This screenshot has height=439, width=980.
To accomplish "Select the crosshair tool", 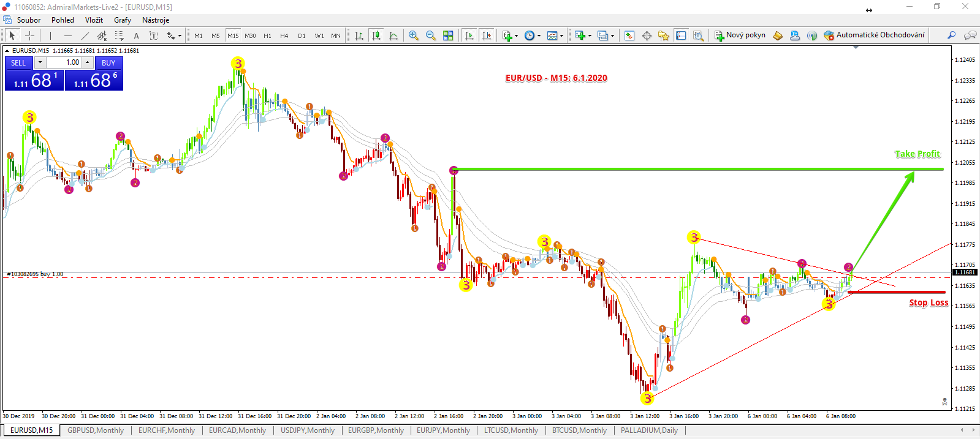I will 29,36.
